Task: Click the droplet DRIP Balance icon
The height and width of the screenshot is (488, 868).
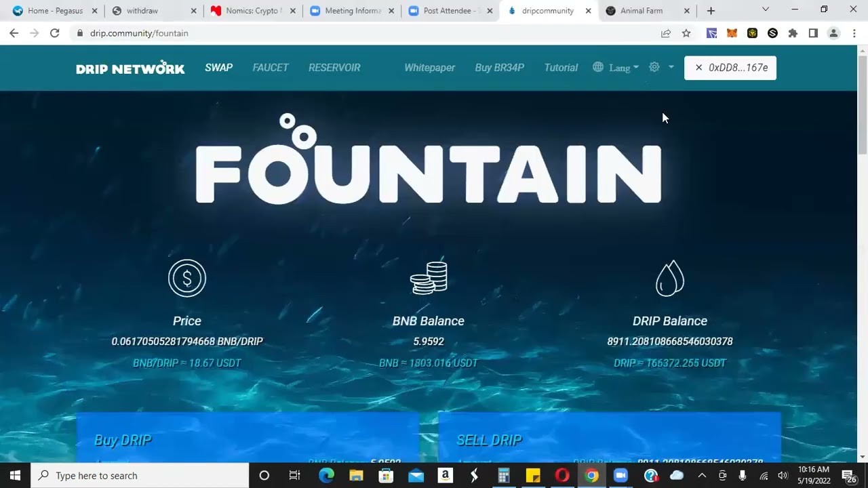Action: (670, 278)
